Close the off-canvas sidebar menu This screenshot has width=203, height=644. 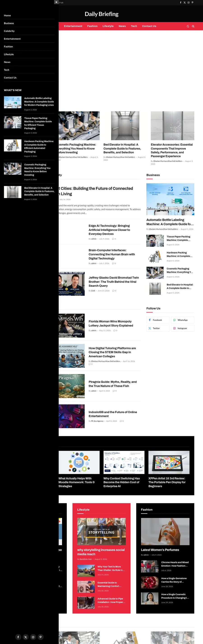point(56,2)
